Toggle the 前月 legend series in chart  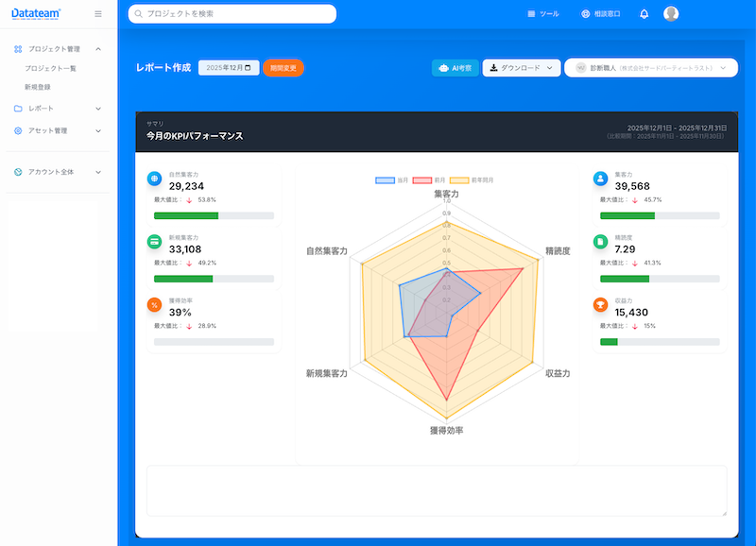click(430, 179)
